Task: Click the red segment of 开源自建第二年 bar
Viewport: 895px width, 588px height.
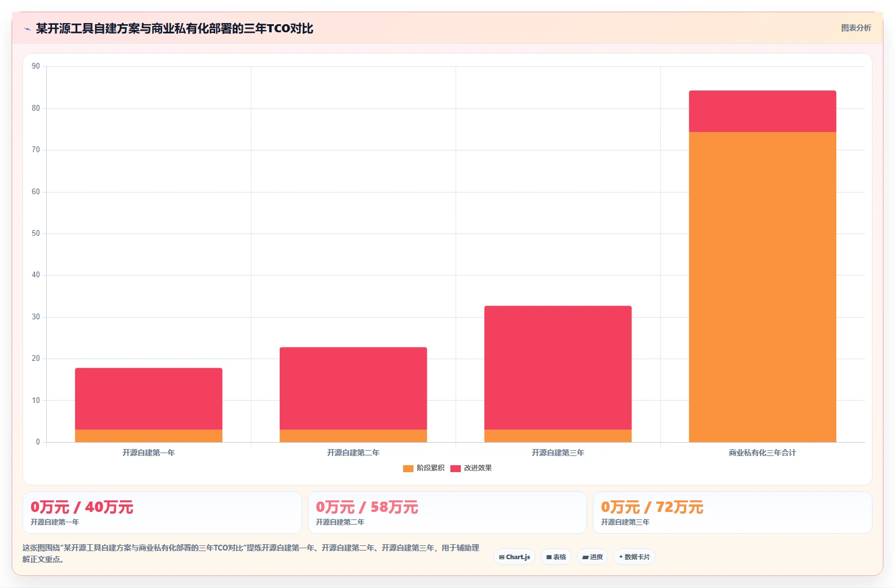Action: (x=354, y=389)
